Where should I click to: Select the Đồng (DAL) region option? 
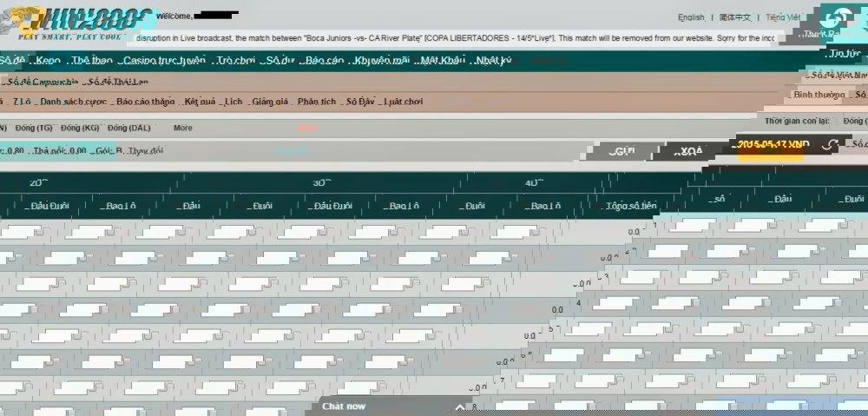[x=129, y=128]
